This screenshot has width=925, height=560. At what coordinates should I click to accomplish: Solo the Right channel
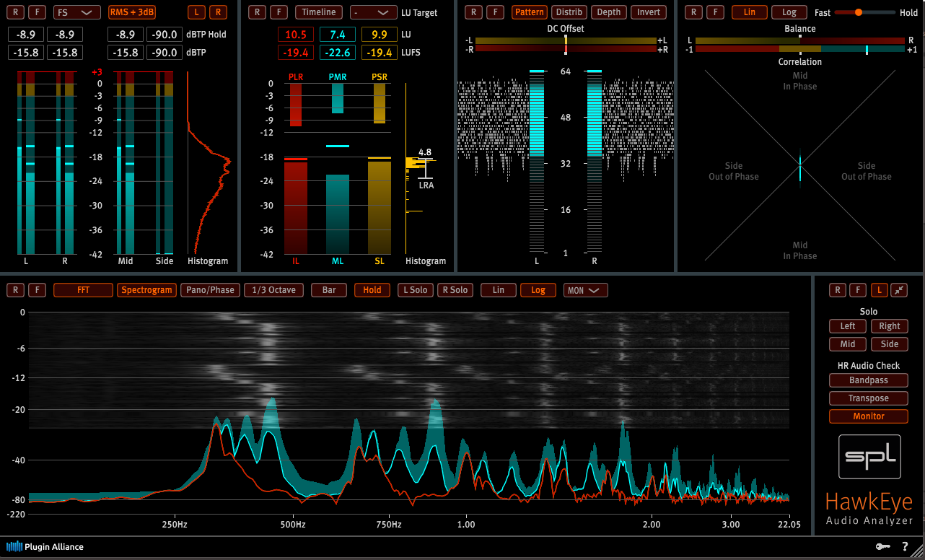[x=890, y=326]
